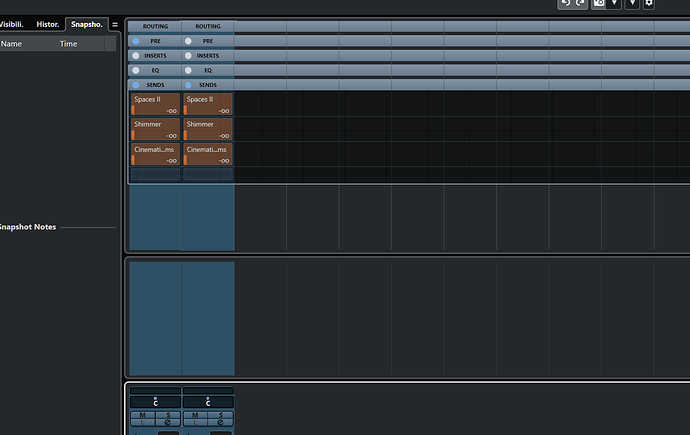Screen dimensions: 690x435
Task: Click the first channel's empty fourth send slot
Action: pos(155,175)
